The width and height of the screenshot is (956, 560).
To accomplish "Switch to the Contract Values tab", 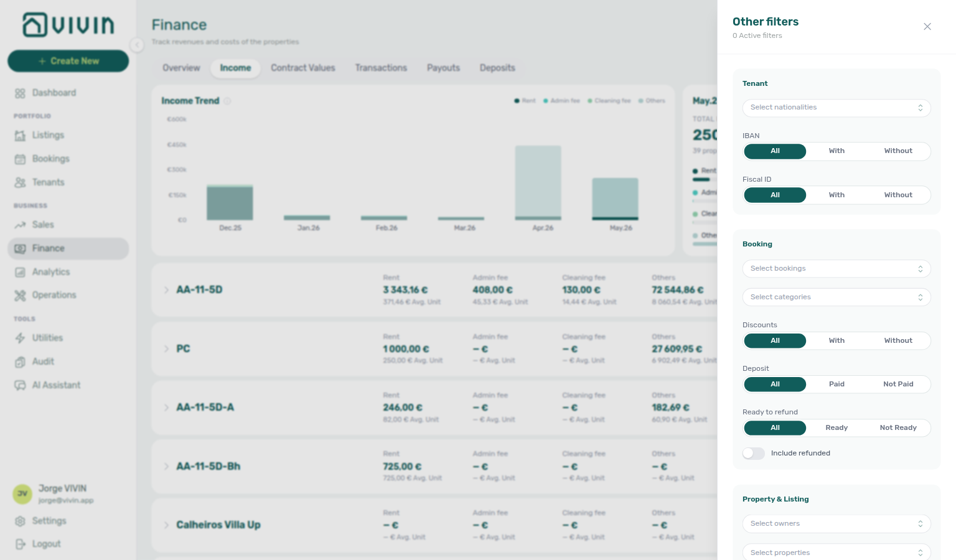I will click(x=303, y=68).
